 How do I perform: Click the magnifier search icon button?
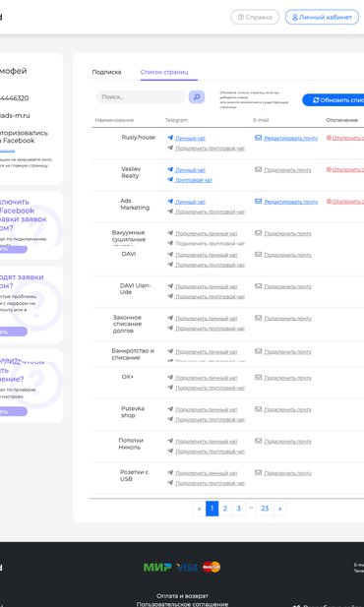tap(197, 96)
